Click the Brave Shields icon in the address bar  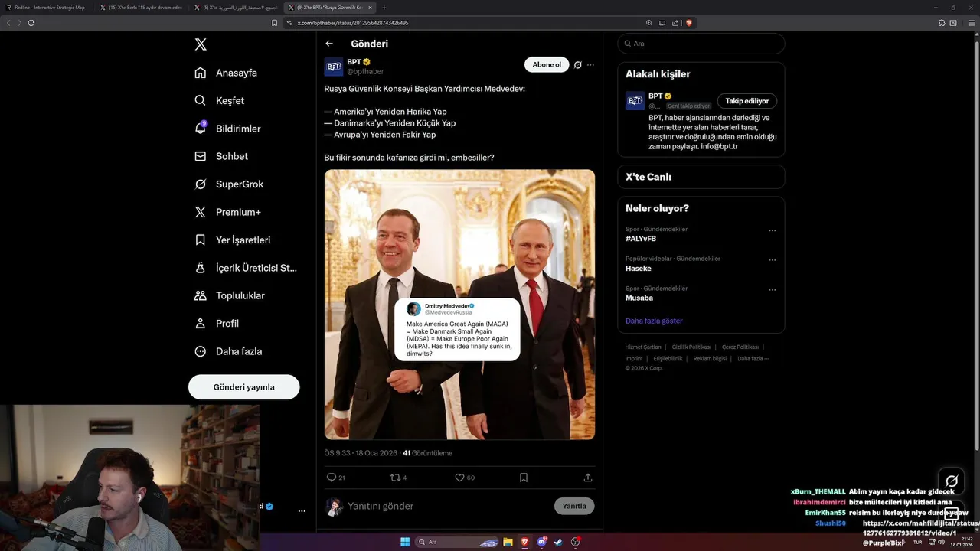point(690,23)
